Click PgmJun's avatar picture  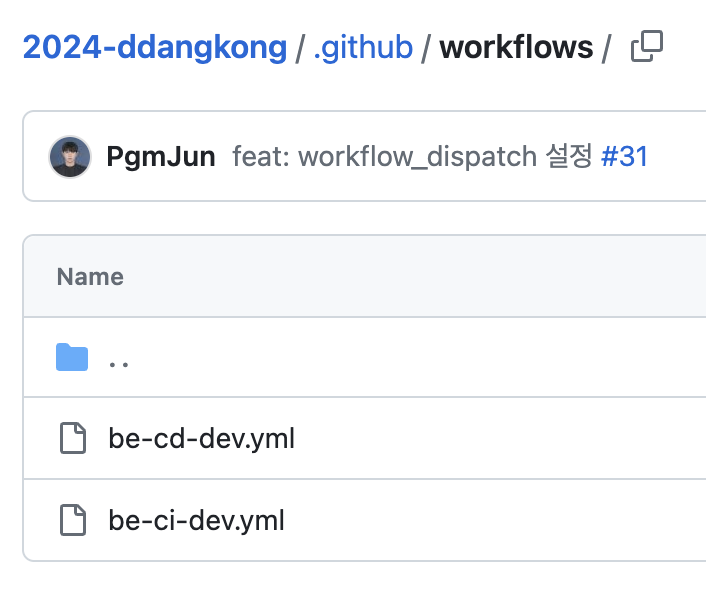(70, 157)
